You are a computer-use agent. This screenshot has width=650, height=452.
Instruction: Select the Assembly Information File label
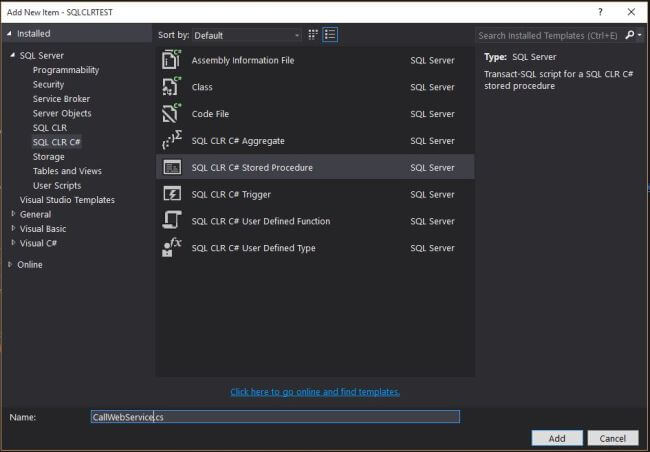pos(243,60)
